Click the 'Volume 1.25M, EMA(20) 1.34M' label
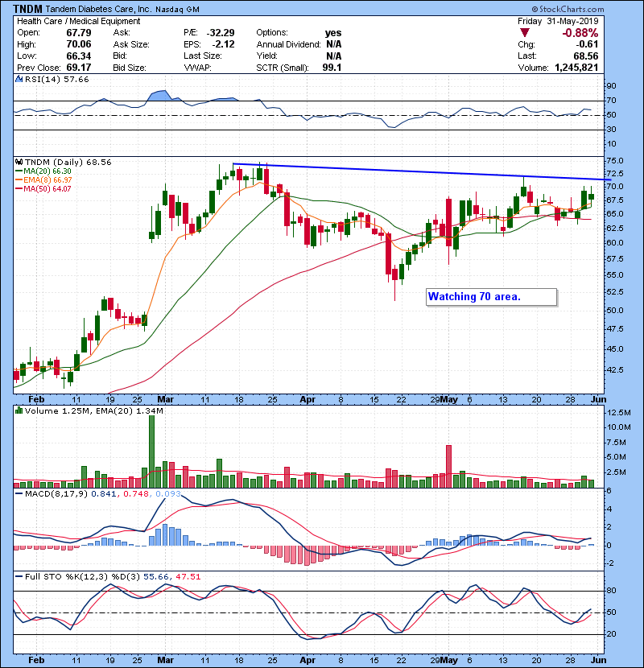The width and height of the screenshot is (644, 668). pyautogui.click(x=93, y=410)
